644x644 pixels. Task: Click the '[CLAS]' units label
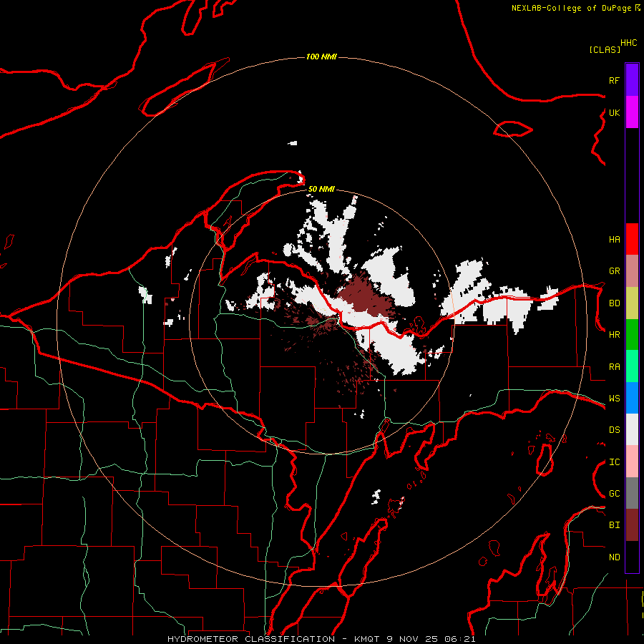coord(605,49)
